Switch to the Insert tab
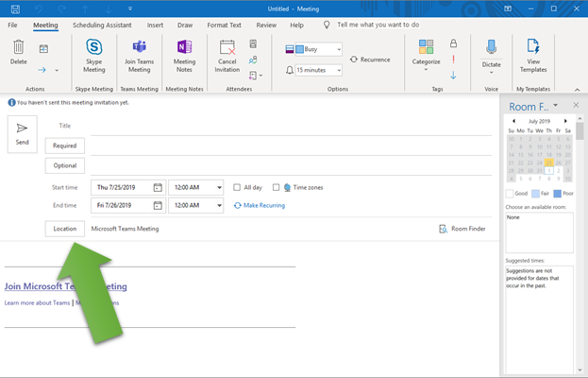 click(x=155, y=26)
